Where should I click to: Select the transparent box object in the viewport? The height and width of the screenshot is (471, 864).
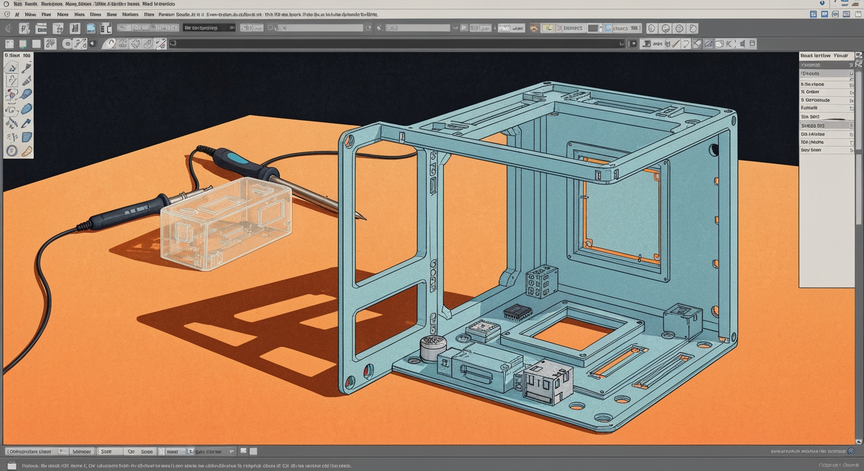point(226,223)
